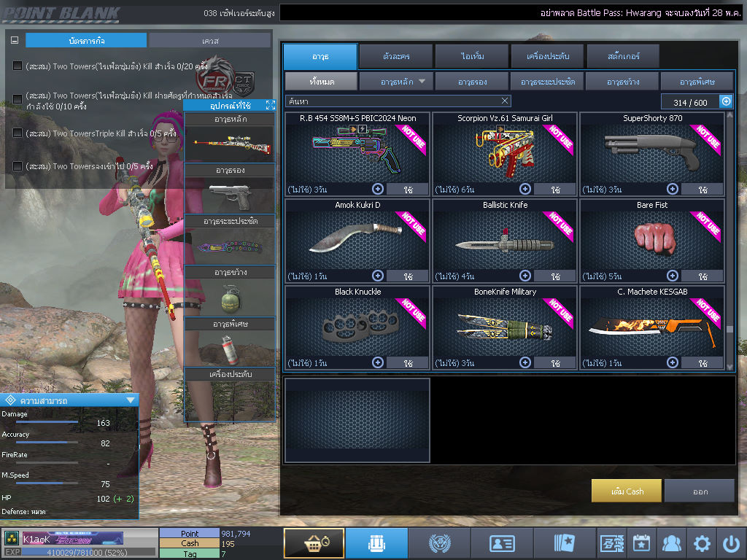Click ใช้ button on R.B 454 SS8M+S card
Image resolution: width=747 pixels, height=560 pixels.
pyautogui.click(x=408, y=189)
